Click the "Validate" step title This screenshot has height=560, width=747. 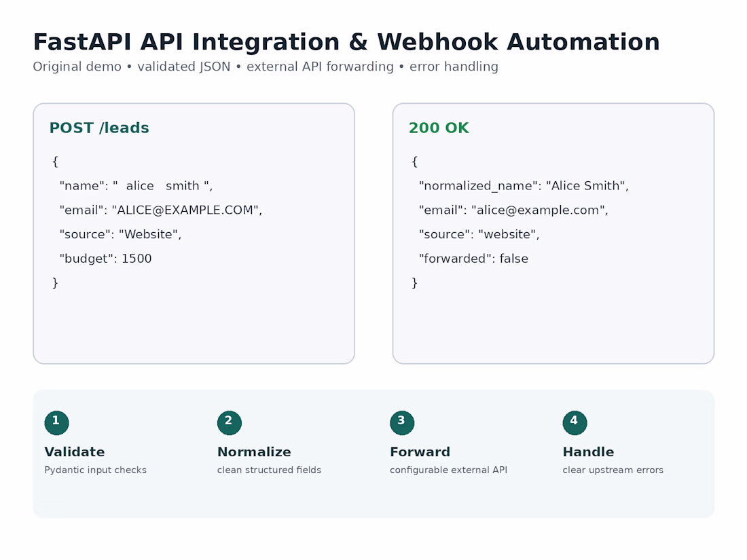[x=74, y=452]
